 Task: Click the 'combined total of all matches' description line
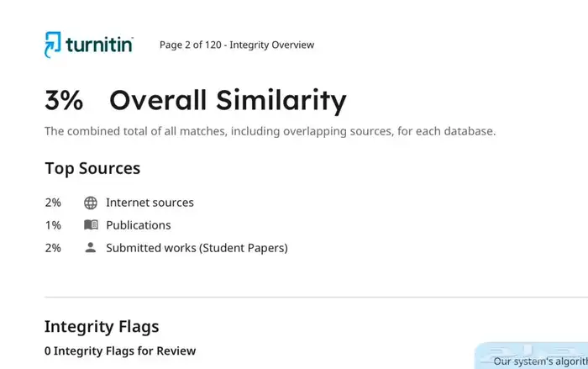(x=270, y=131)
